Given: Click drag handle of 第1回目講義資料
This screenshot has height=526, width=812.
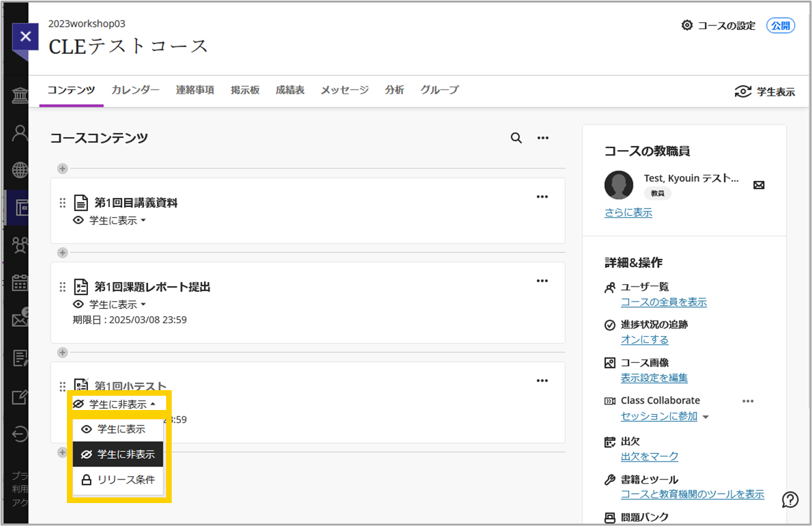Looking at the screenshot, I should [62, 203].
